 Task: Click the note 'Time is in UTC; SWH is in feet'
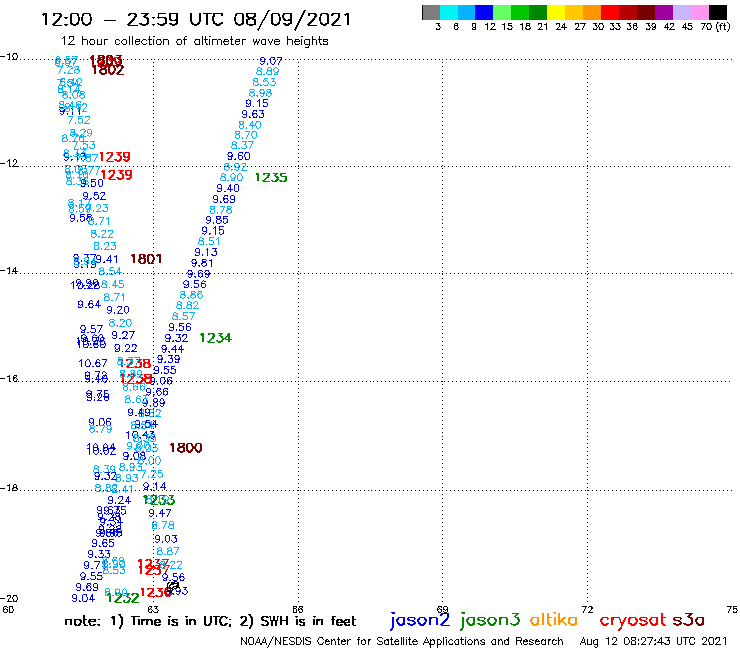point(210,621)
